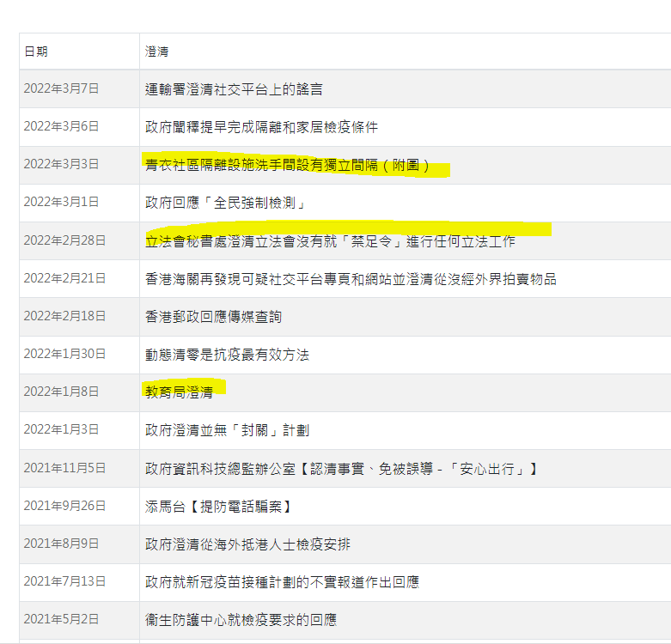Open link 青衣社區隔離設施洗手間設有獨立間隔（附圖）
The width and height of the screenshot is (671, 644).
pyautogui.click(x=288, y=165)
